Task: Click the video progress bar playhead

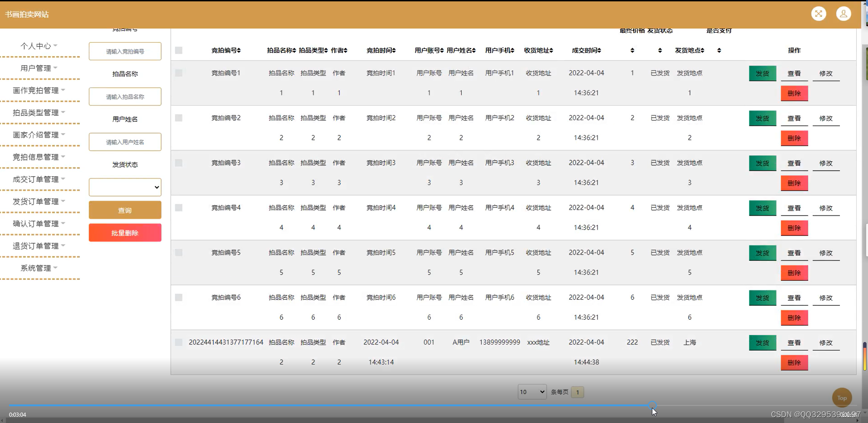Action: [652, 405]
